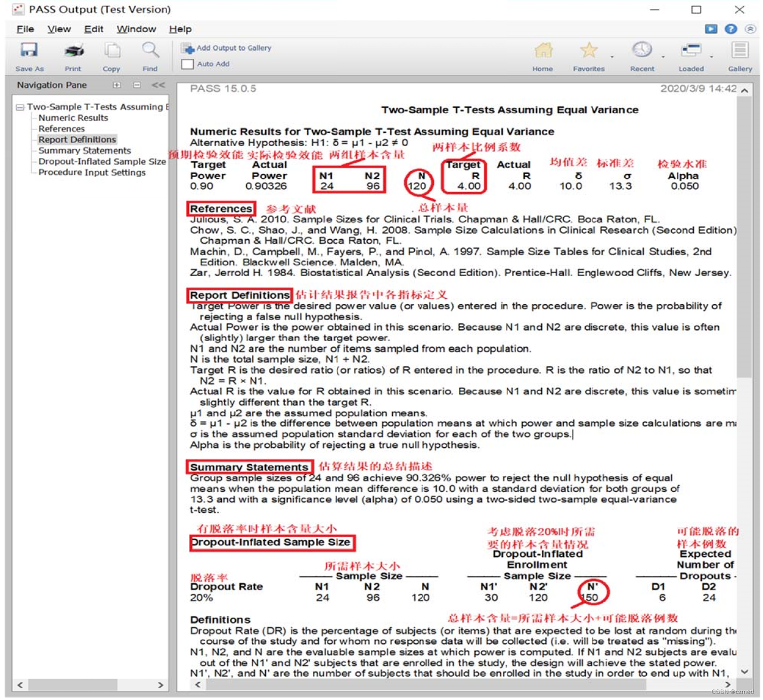Open the Recent dropdown arrow
This screenshot has width=763, height=700.
663,57
